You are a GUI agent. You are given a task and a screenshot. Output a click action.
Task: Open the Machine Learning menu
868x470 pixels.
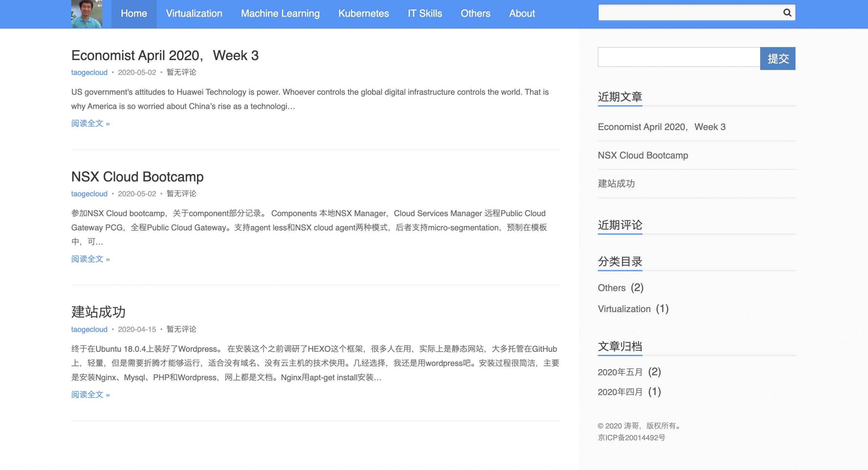(280, 14)
